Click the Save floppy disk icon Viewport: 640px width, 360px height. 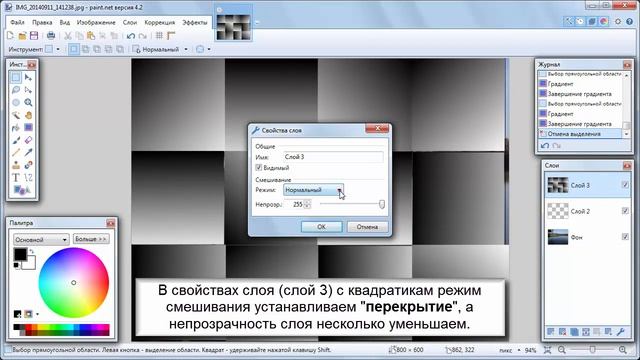point(34,36)
